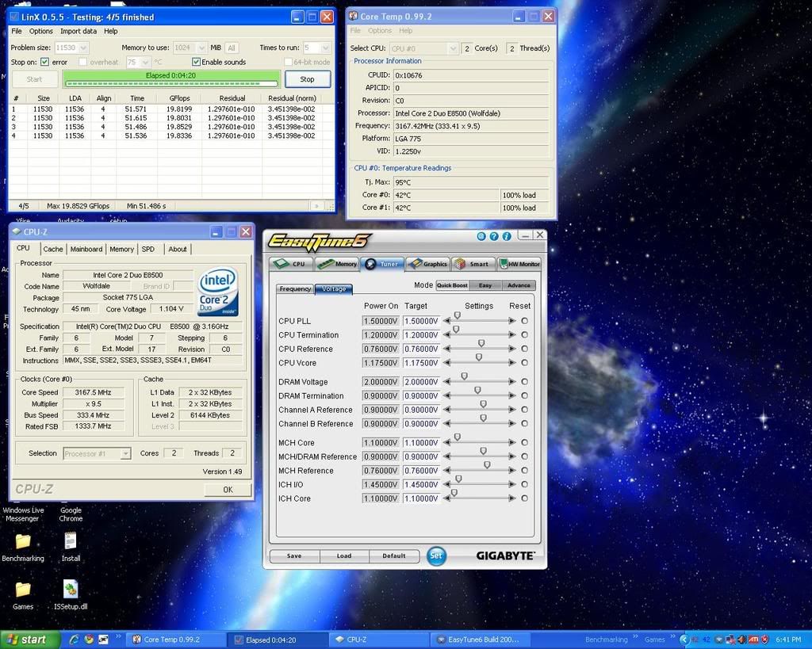The image size is (812, 649).
Task: Open the Benchmarking folder on the desktop
Action: pos(23,547)
